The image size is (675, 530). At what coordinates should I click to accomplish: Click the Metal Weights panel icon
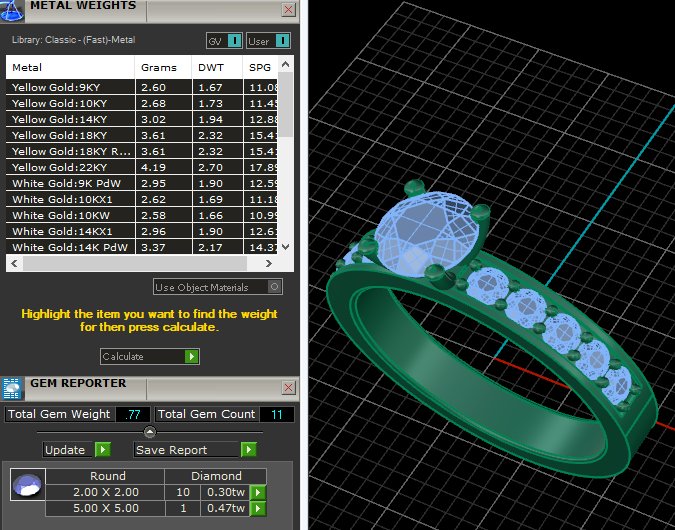click(12, 11)
